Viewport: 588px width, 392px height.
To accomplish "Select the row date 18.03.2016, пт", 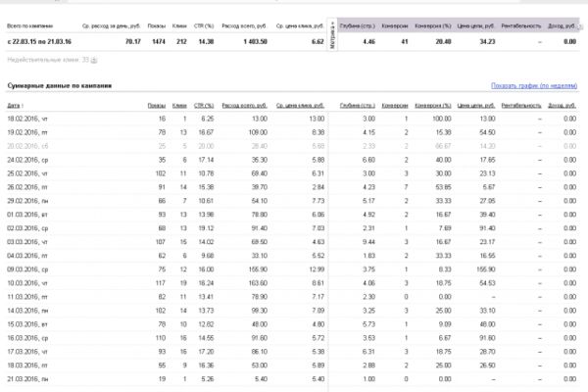I will pos(27,366).
